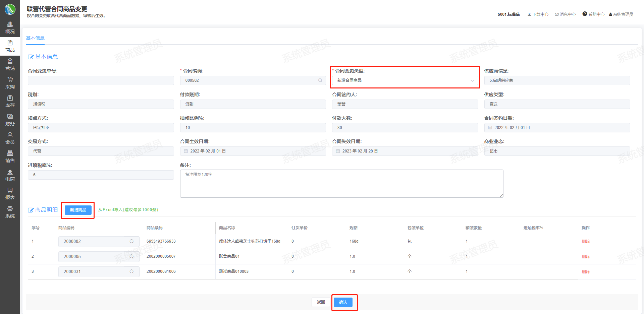644x314 pixels.
Task: Click 从Excel导入 import link
Action: pyautogui.click(x=128, y=210)
